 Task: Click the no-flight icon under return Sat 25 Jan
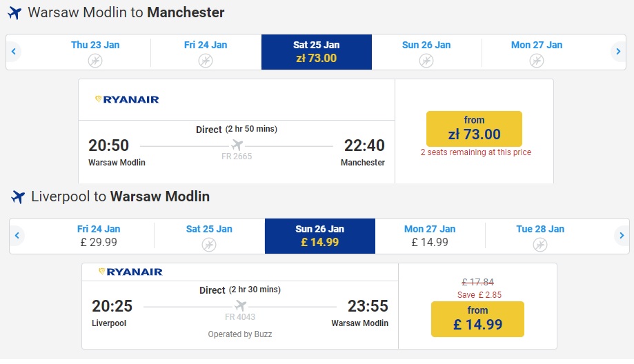click(x=209, y=245)
